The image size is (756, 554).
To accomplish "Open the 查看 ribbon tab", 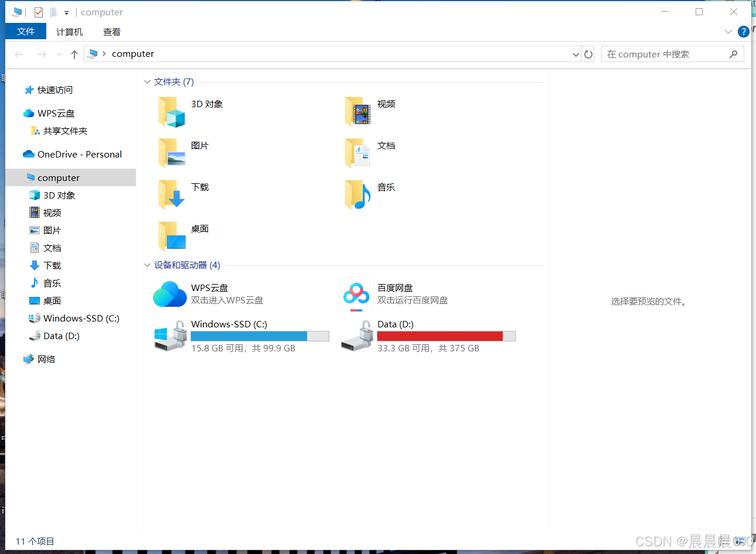I will pyautogui.click(x=112, y=32).
